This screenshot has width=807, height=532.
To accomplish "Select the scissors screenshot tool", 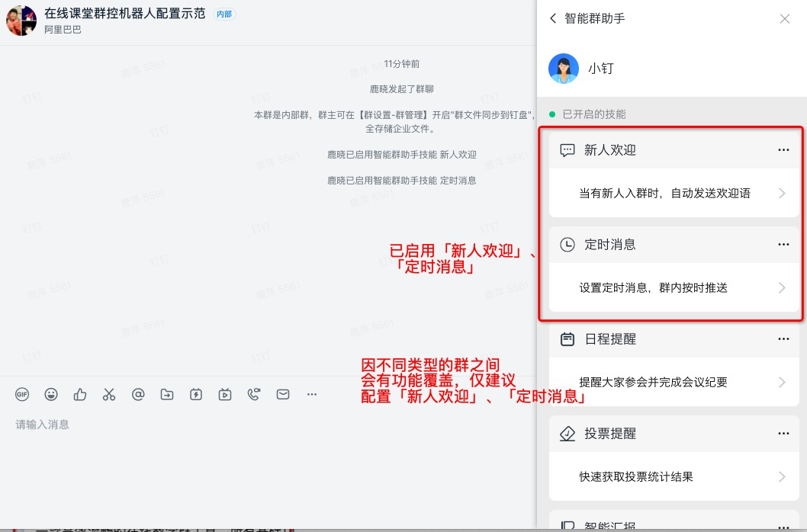I will tap(109, 395).
